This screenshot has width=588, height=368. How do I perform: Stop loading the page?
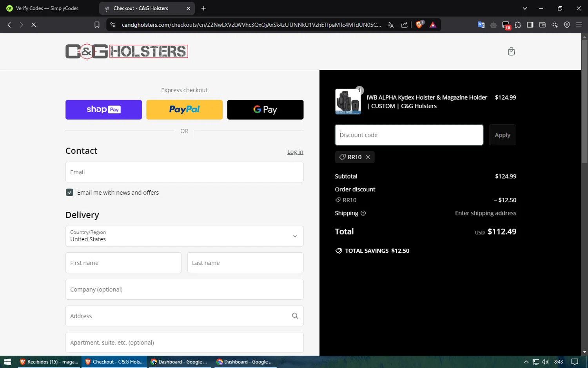tap(34, 25)
